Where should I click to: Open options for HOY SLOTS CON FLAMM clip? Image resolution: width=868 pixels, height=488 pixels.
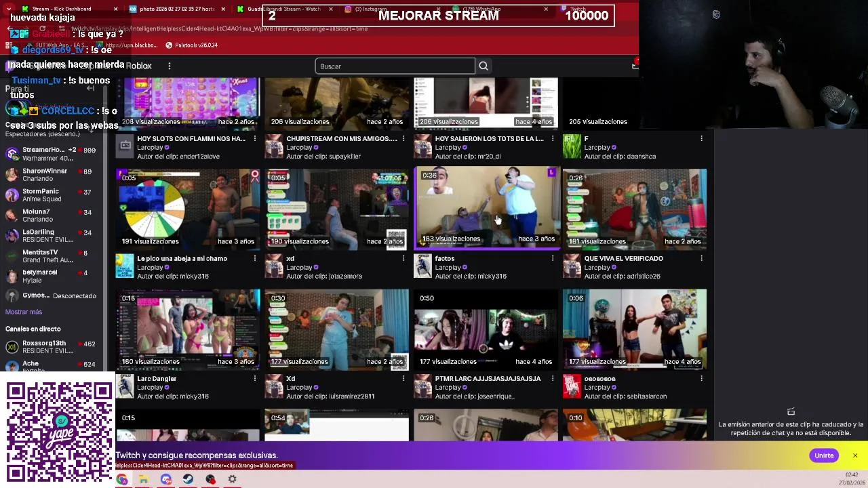(255, 138)
